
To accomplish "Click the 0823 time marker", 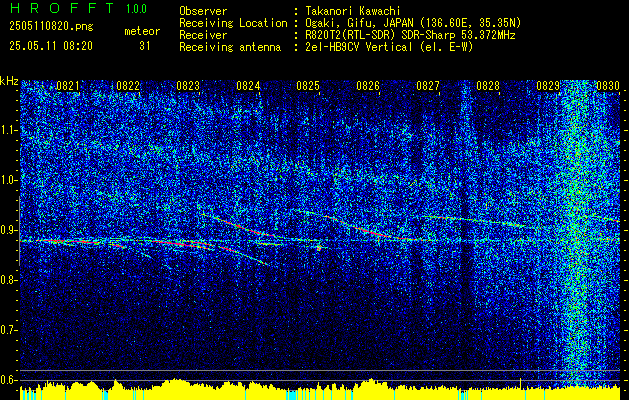I will tap(188, 86).
